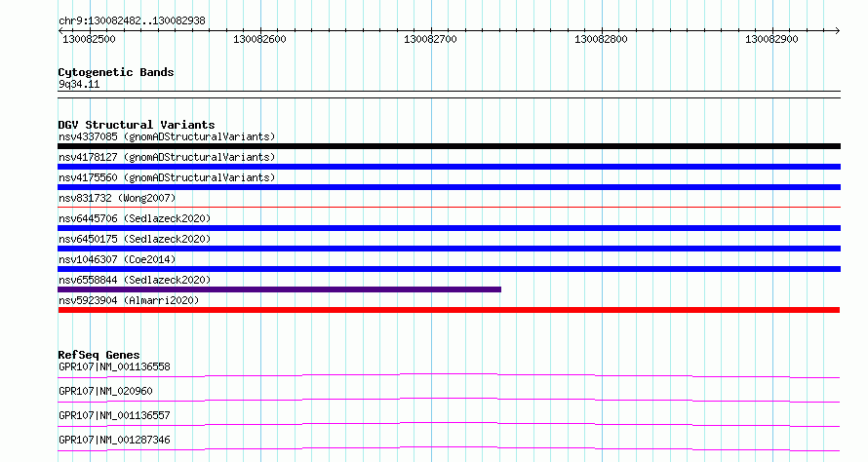The width and height of the screenshot is (868, 462).
Task: Click the blue bar under nsv4178127
Action: tap(449, 167)
